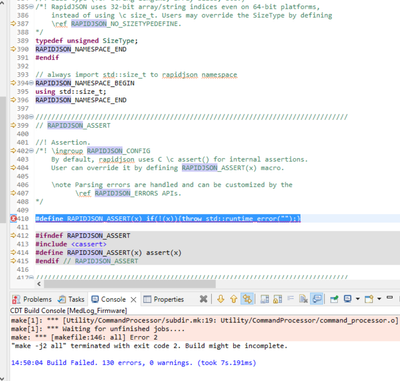Open Display Selected Console dropdown arrow
Screen dimensions: 400x381
click(x=357, y=299)
